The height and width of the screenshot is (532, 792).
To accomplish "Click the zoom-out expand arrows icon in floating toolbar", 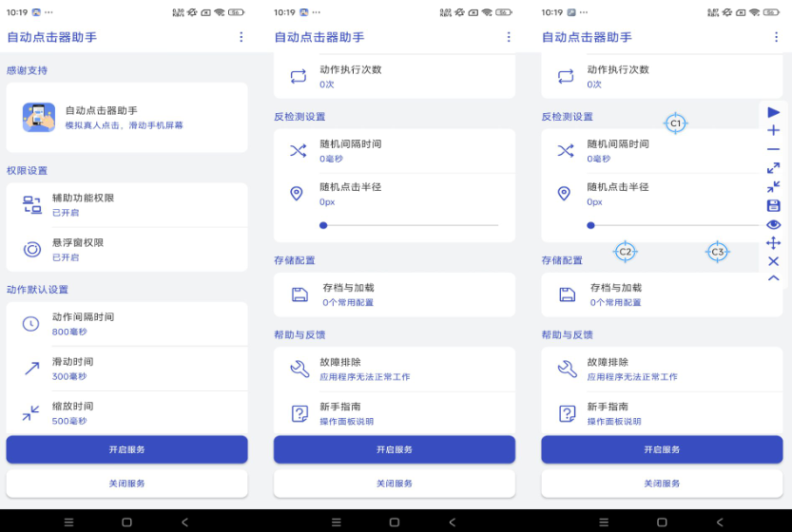I will pyautogui.click(x=773, y=168).
